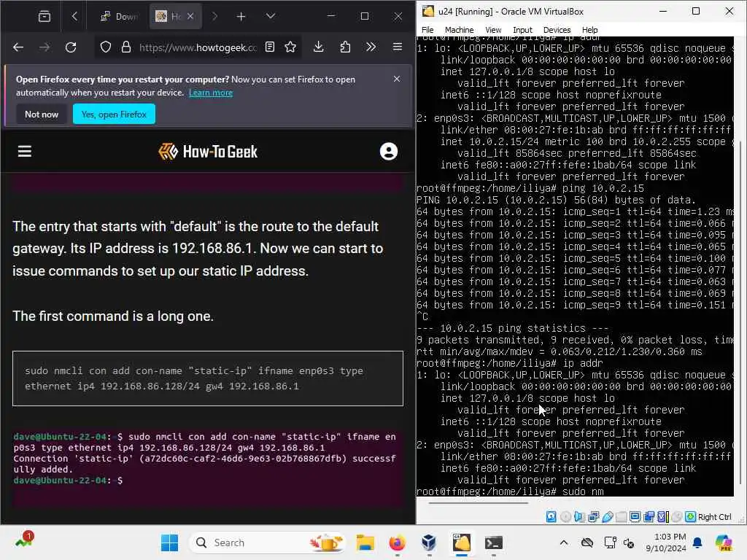This screenshot has height=560, width=747.
Task: Open File Explorer from taskbar
Action: point(365,542)
